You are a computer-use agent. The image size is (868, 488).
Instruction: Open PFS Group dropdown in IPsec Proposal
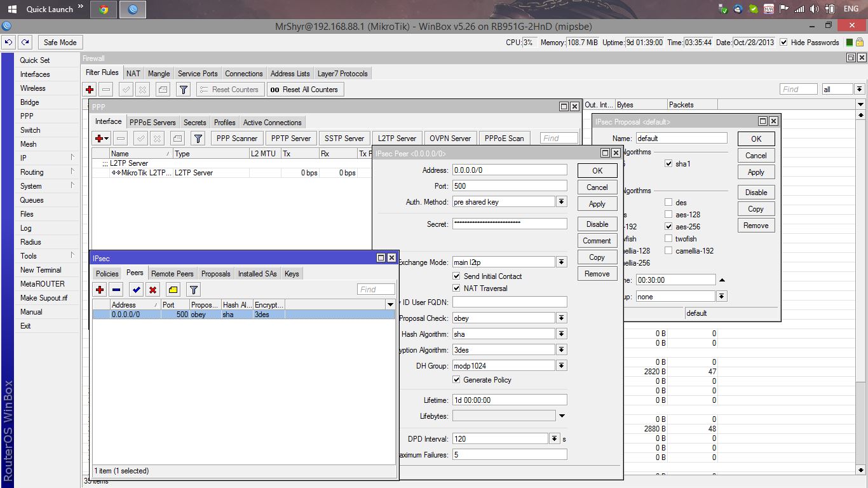click(x=722, y=297)
